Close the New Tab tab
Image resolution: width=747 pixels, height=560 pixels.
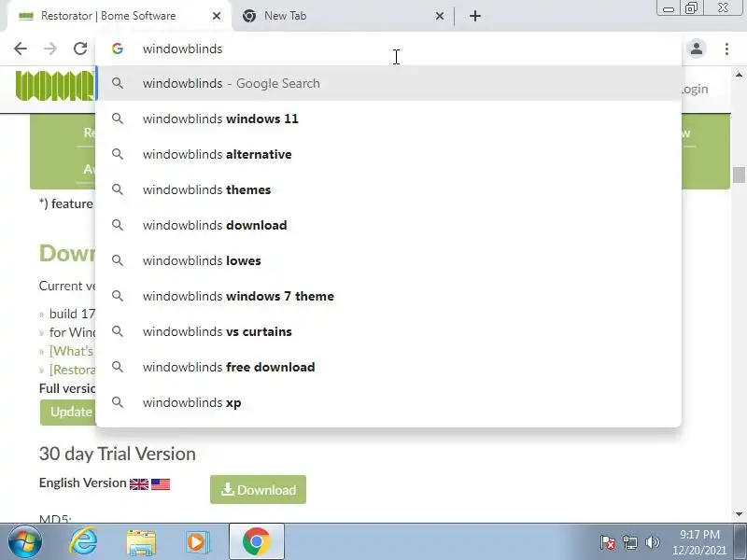pos(440,16)
